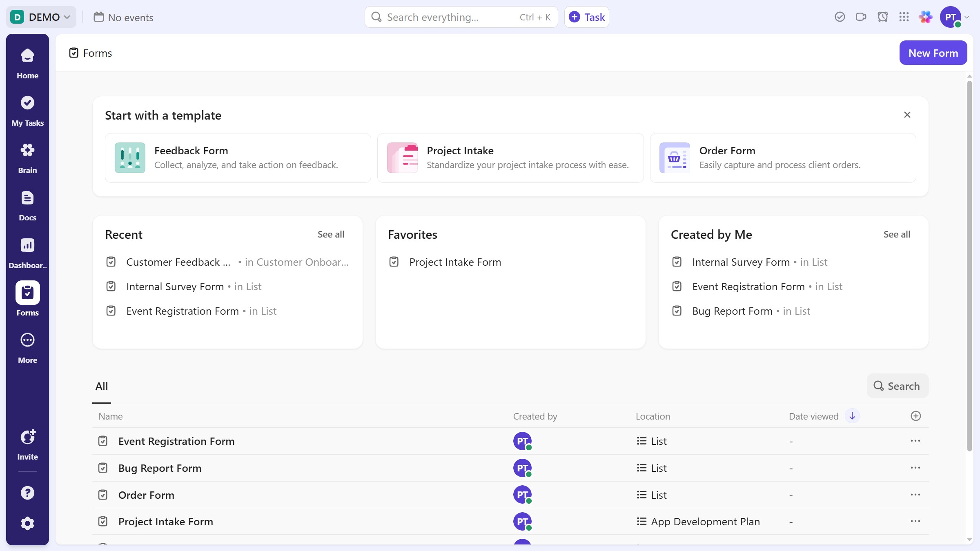See all Recent forms

(x=330, y=234)
